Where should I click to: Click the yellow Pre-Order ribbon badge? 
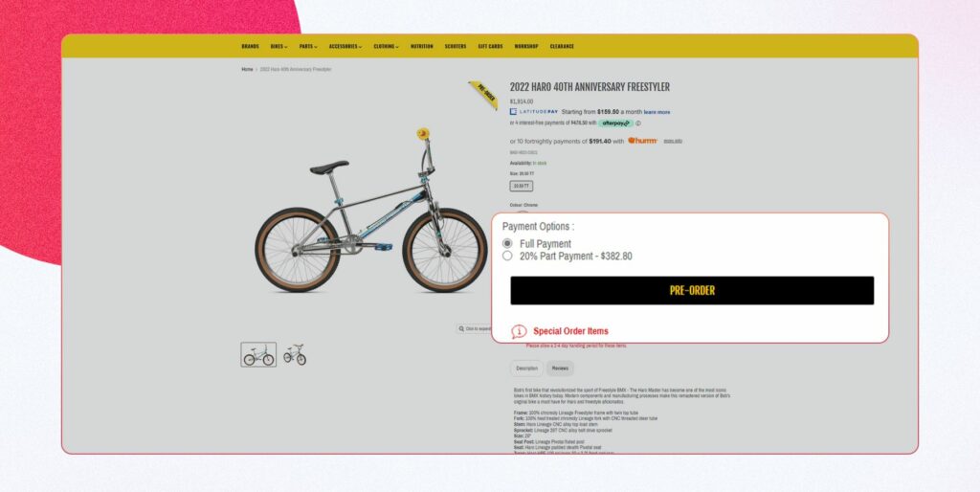(484, 95)
